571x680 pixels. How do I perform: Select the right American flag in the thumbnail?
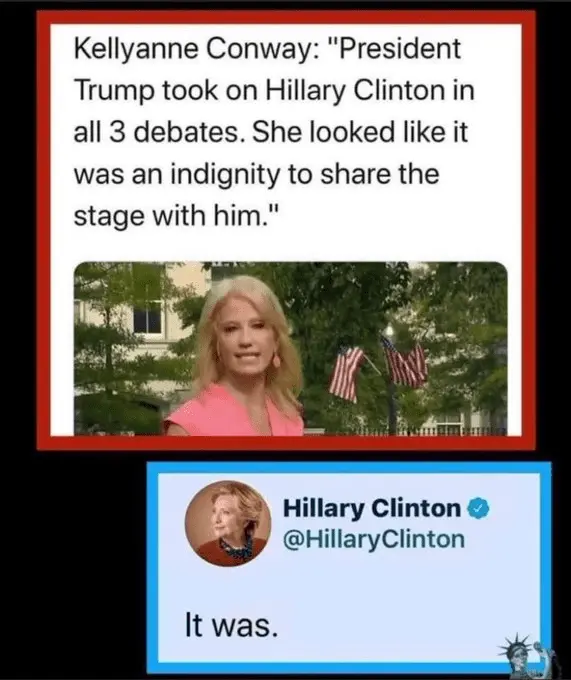[405, 362]
